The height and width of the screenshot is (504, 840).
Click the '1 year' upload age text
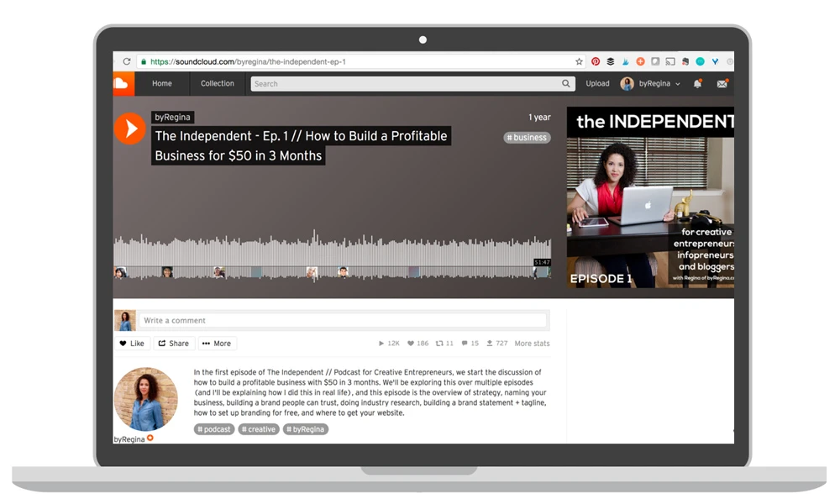coord(539,118)
